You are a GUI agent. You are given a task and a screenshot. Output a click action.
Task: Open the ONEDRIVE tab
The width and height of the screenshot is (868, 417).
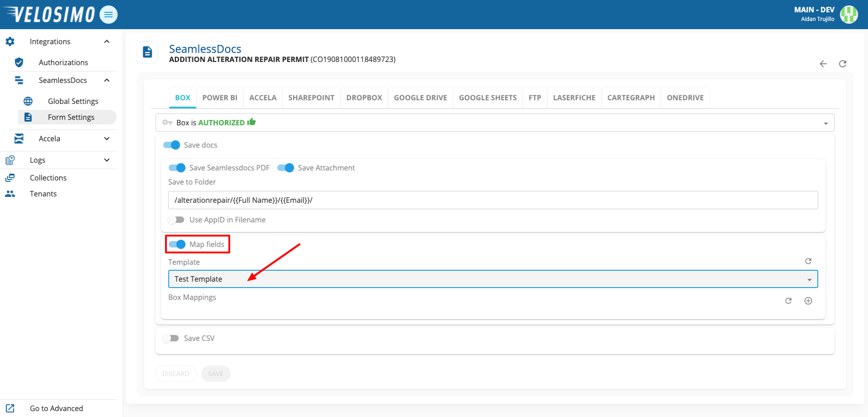[685, 98]
